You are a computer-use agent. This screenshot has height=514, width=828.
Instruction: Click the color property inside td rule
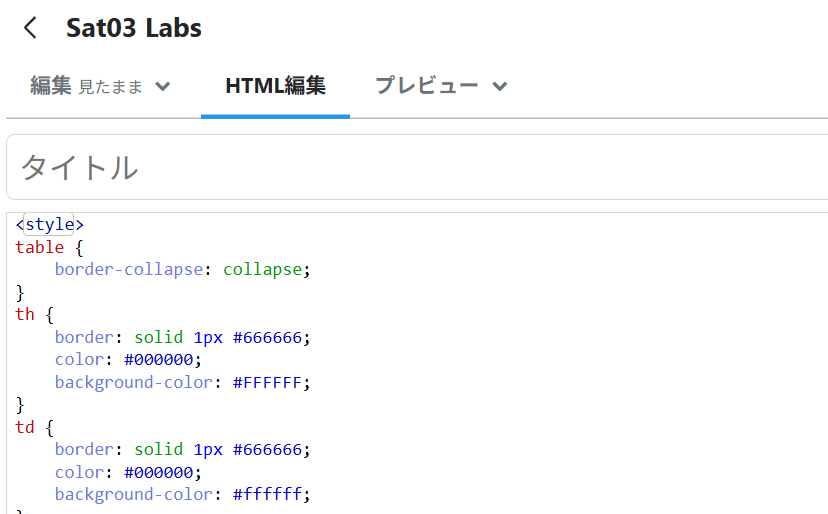[x=79, y=472]
